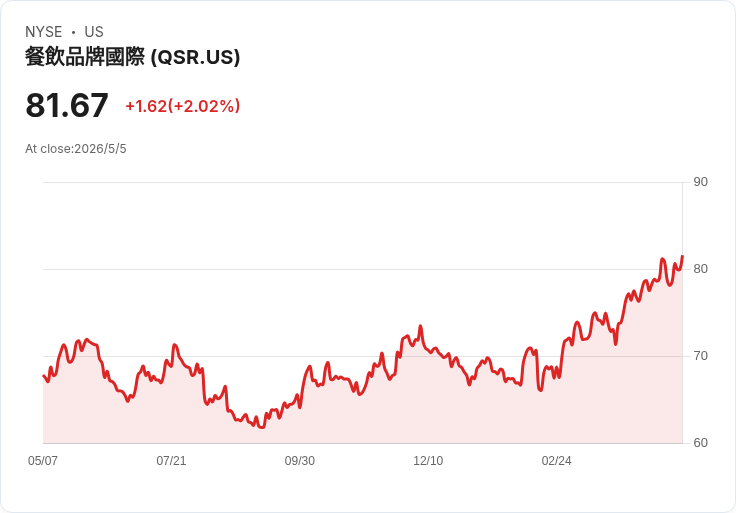Viewport: 736px width, 513px height.
Task: Click the 90 price axis label
Action: (700, 182)
